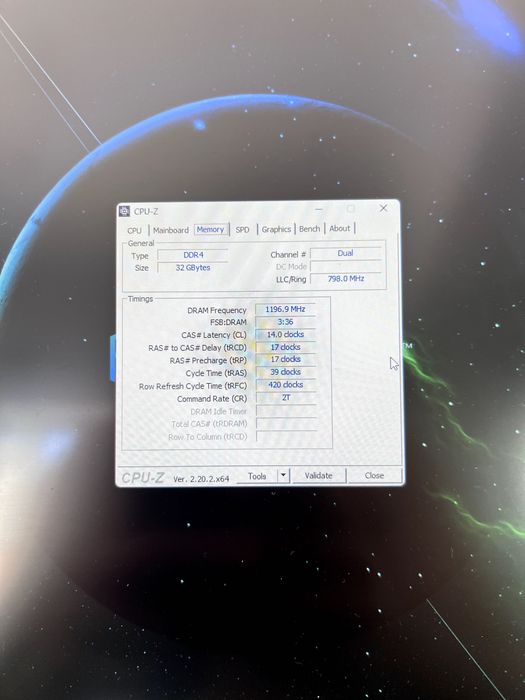Click the RAS# Precharge 17 clocks value
Image resolution: width=525 pixels, height=700 pixels.
(285, 359)
